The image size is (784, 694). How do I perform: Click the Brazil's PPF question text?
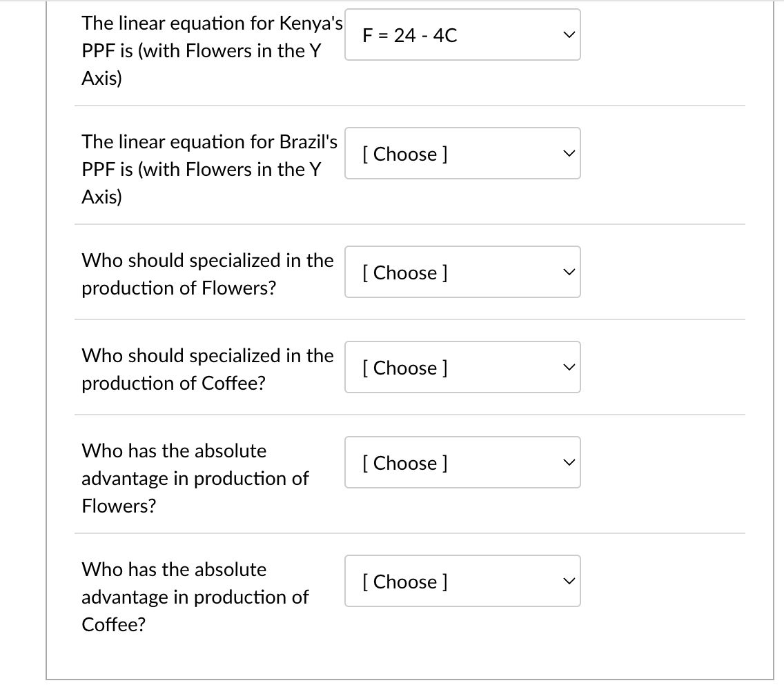(x=207, y=169)
